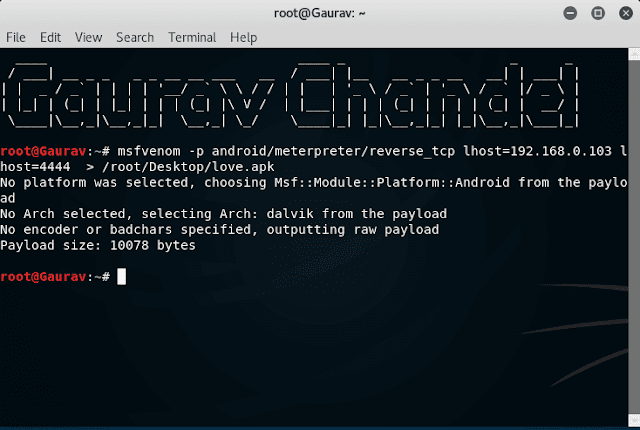Viewport: 640px width, 430px height.
Task: Click the terminal cursor at last prompt
Action: [121, 277]
